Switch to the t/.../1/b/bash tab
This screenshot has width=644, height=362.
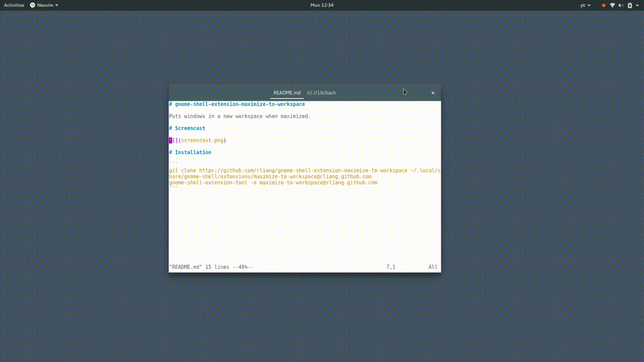(321, 93)
